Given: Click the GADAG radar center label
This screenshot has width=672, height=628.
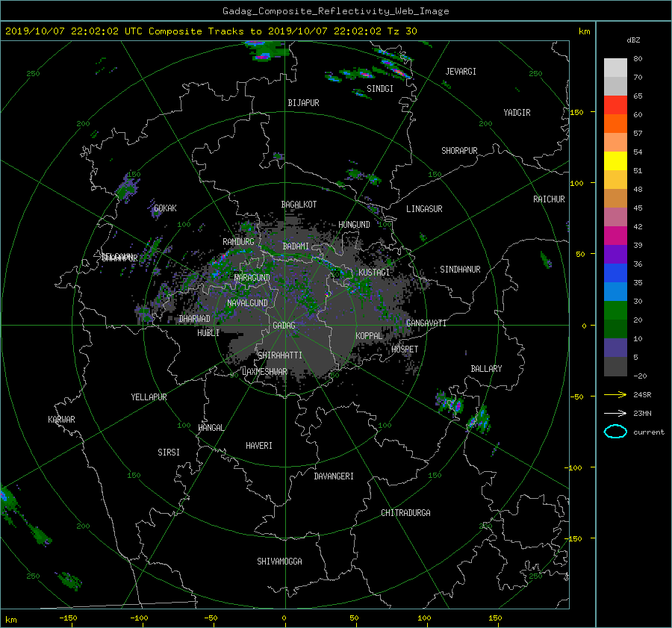Looking at the screenshot, I should coord(284,326).
